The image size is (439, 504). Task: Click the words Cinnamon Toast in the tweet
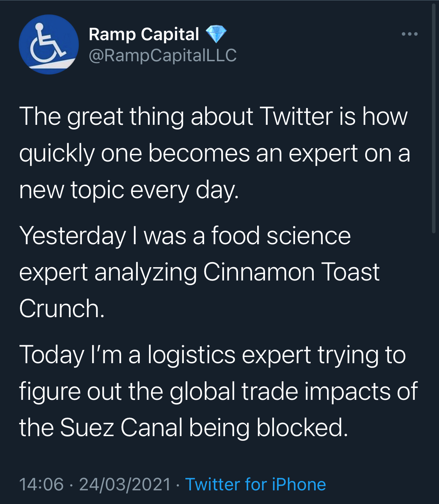(x=291, y=272)
